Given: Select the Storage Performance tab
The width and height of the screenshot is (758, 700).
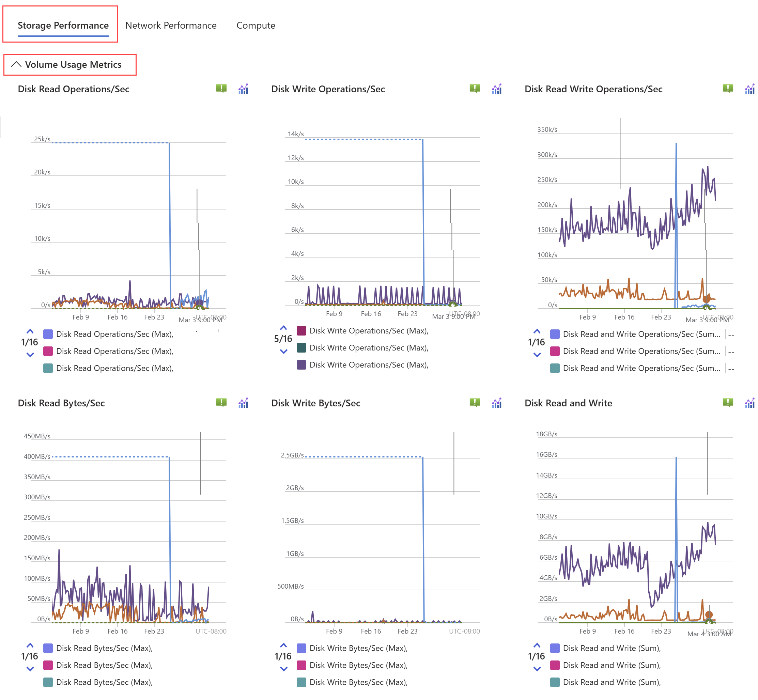Looking at the screenshot, I should click(63, 26).
